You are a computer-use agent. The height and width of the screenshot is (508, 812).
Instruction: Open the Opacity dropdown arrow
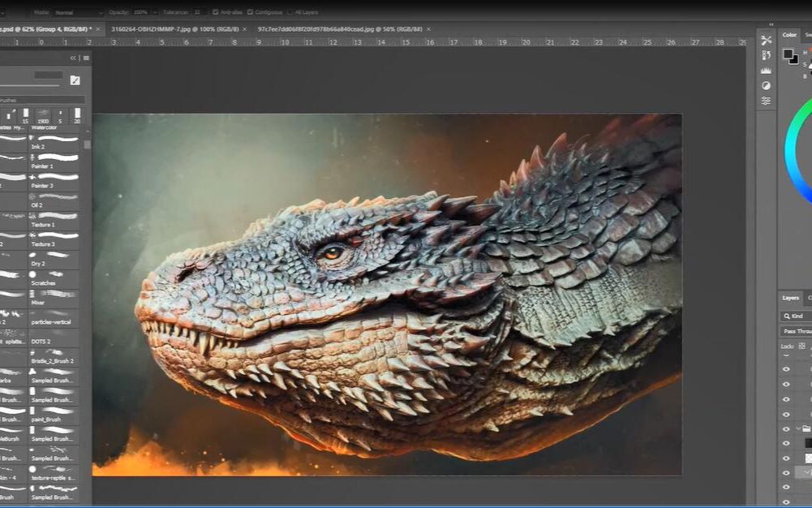tap(155, 13)
